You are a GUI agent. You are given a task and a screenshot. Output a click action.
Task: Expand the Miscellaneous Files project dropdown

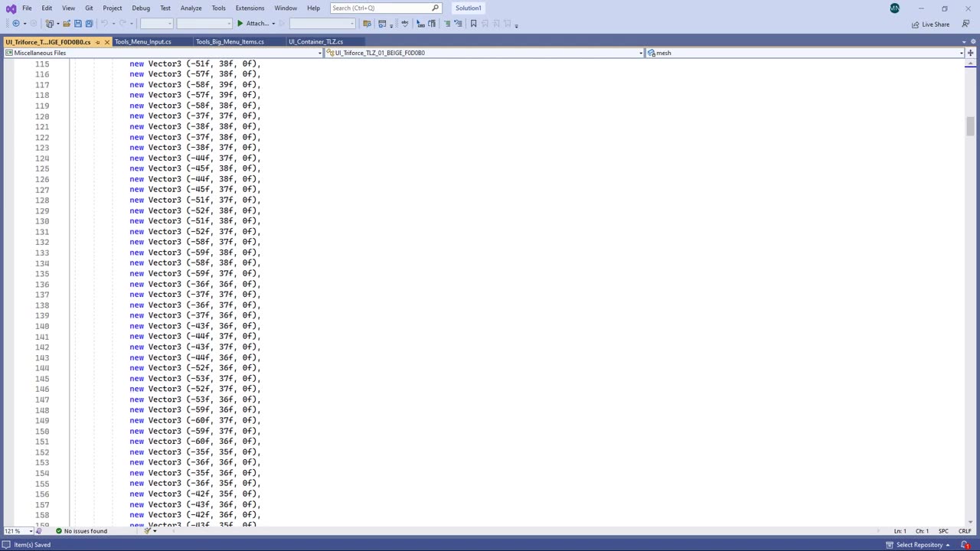(x=319, y=53)
